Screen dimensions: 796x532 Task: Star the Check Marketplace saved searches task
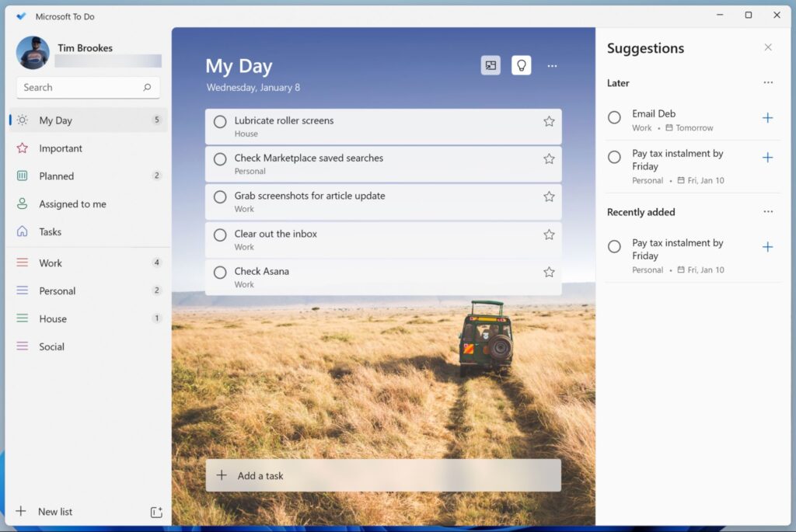(x=549, y=158)
